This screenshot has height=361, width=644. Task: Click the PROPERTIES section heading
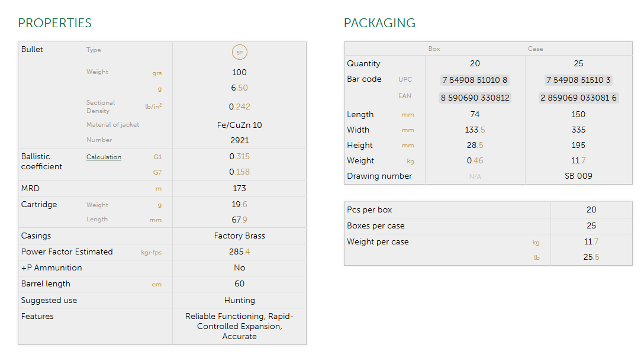click(54, 23)
